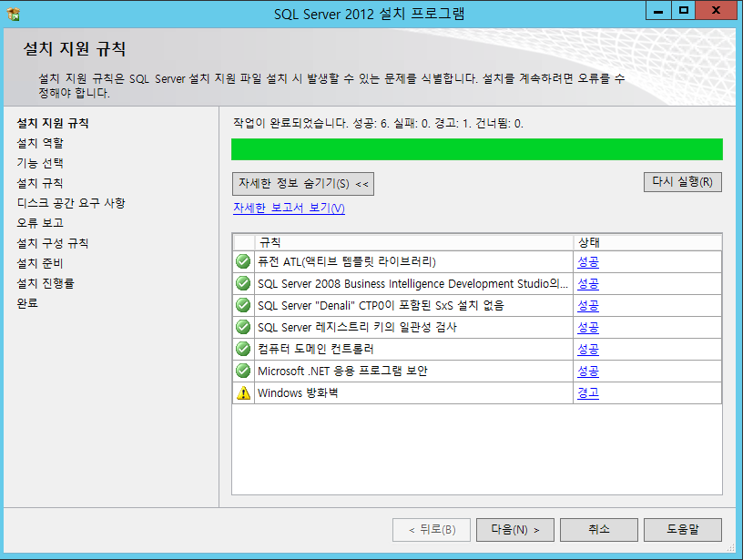753x560 pixels.
Task: Cancel setup with 취소 button
Action: coord(598,529)
